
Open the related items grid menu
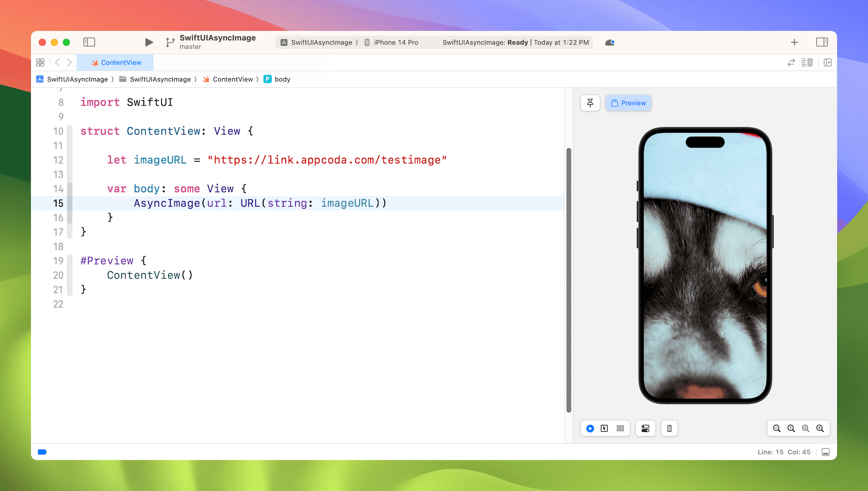click(40, 62)
